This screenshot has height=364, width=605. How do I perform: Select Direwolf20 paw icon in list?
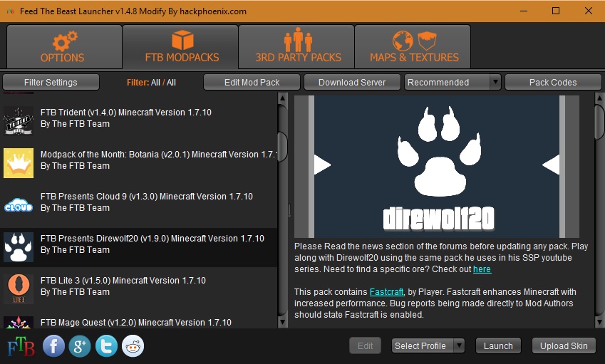tap(19, 247)
